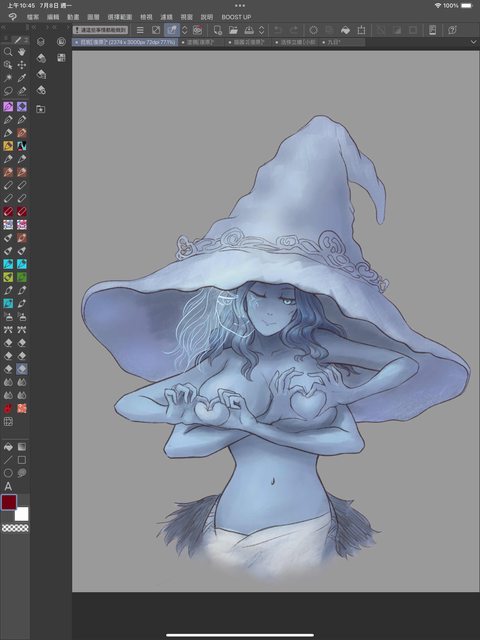The image size is (480, 640).
Task: Expand the up/down arrows beside the save icon
Action: click(x=262, y=30)
